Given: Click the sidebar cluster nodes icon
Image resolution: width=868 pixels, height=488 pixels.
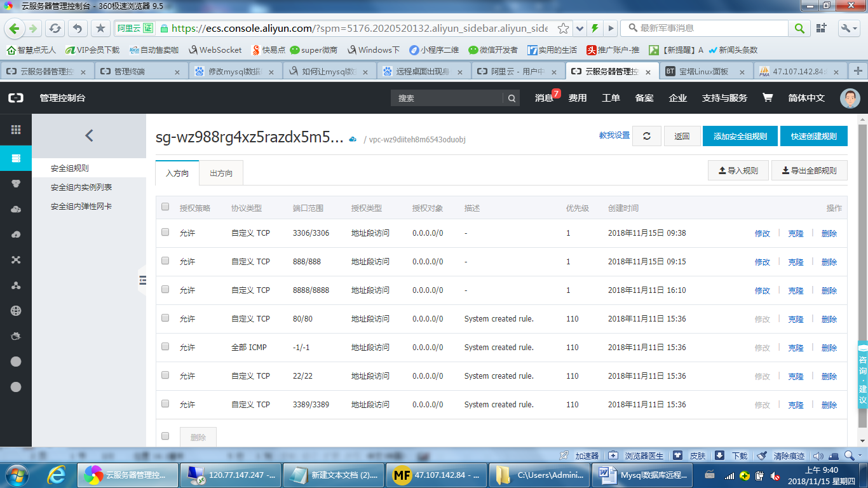Looking at the screenshot, I should pos(16,285).
